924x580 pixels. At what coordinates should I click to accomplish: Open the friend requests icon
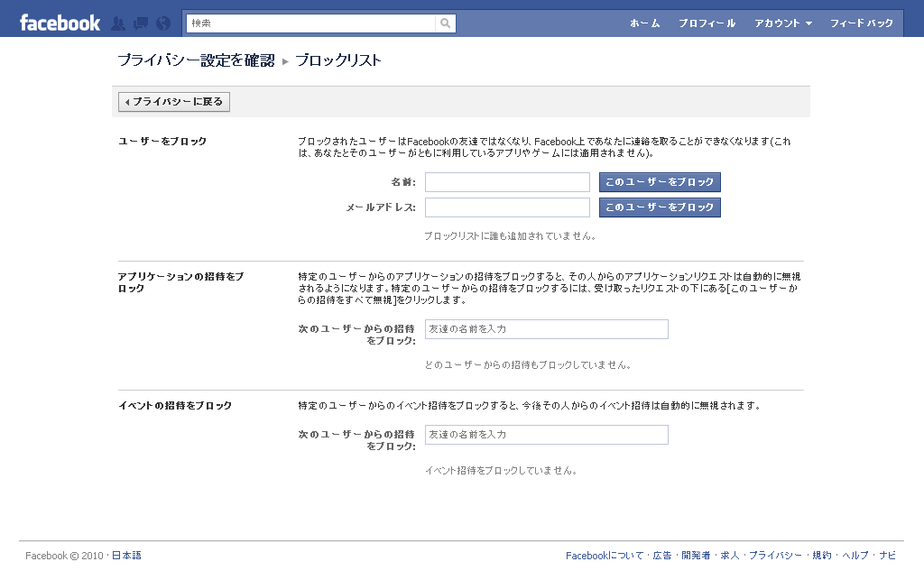click(x=118, y=23)
